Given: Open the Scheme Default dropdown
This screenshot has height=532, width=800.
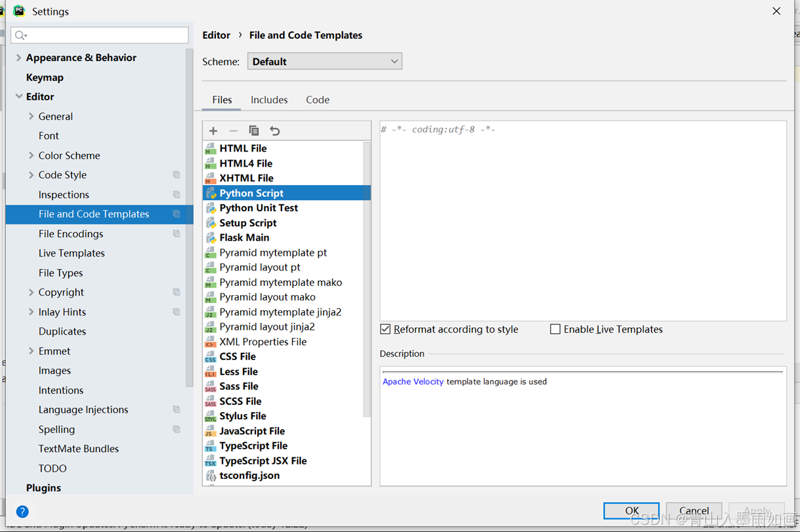Looking at the screenshot, I should pyautogui.click(x=325, y=62).
